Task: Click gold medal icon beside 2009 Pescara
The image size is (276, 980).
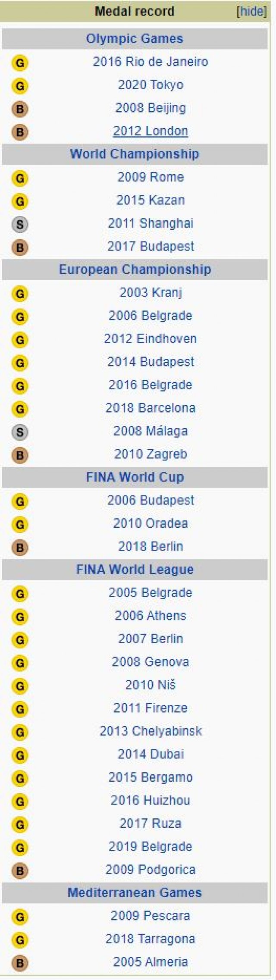Action: [20, 917]
